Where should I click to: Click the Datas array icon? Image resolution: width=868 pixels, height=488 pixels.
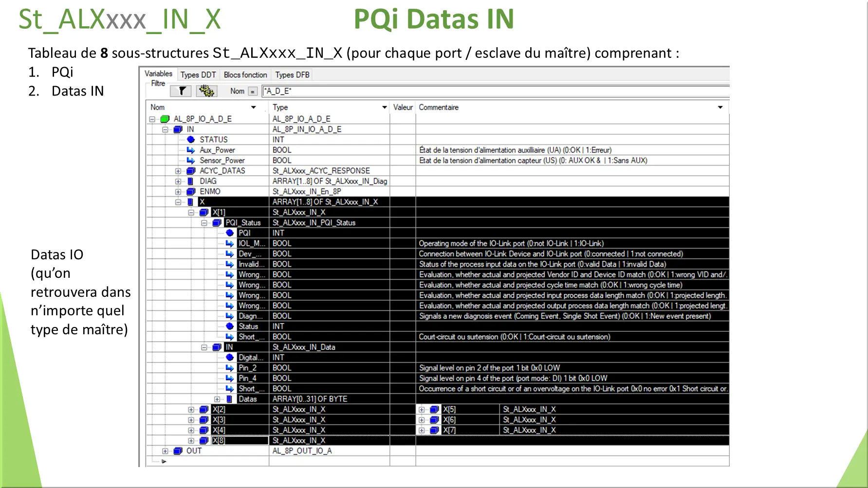[x=229, y=399]
